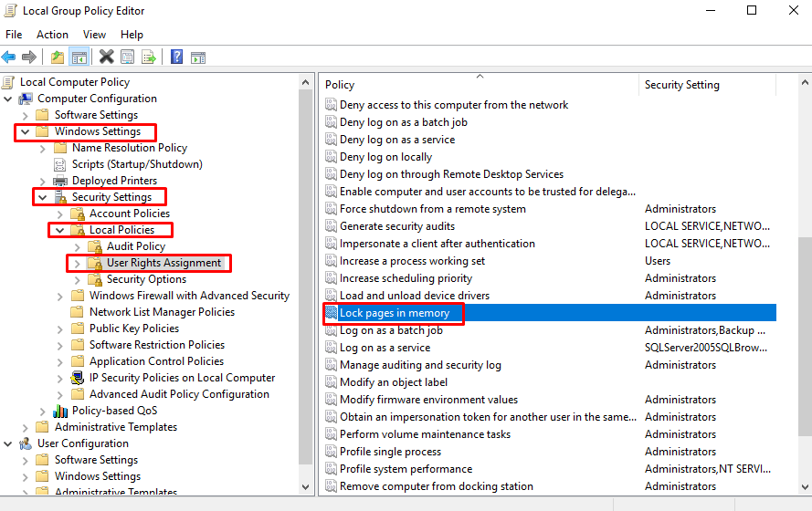Screen dimensions: 812x511
Task: Select the Audit Policy tree item
Action: [x=135, y=246]
